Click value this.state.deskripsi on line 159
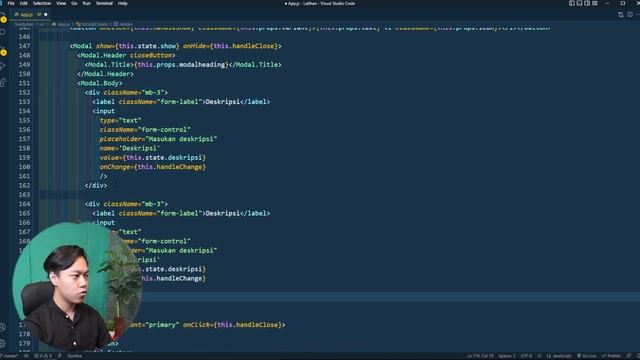The image size is (640, 360). point(153,158)
